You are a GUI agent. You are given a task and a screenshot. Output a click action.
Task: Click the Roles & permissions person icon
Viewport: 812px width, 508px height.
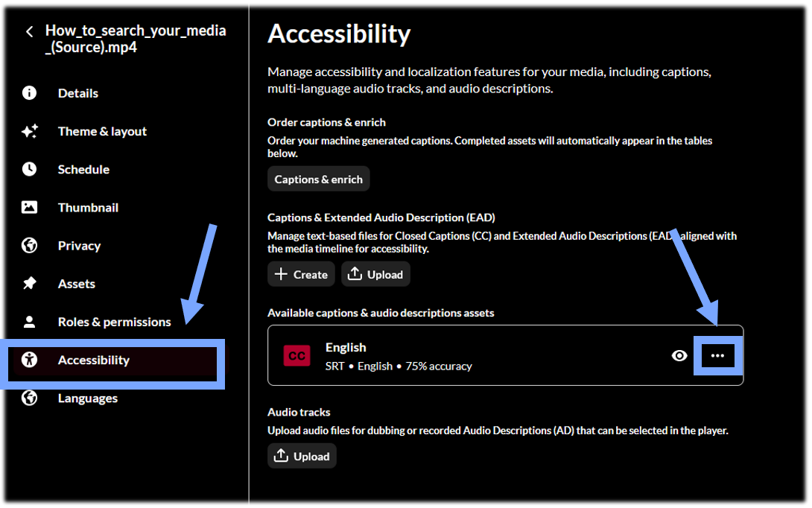click(29, 322)
